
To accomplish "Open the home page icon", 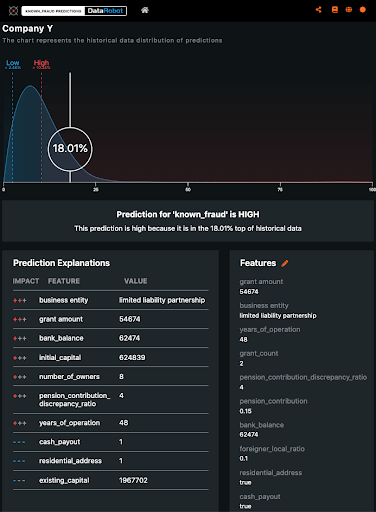I will [145, 10].
